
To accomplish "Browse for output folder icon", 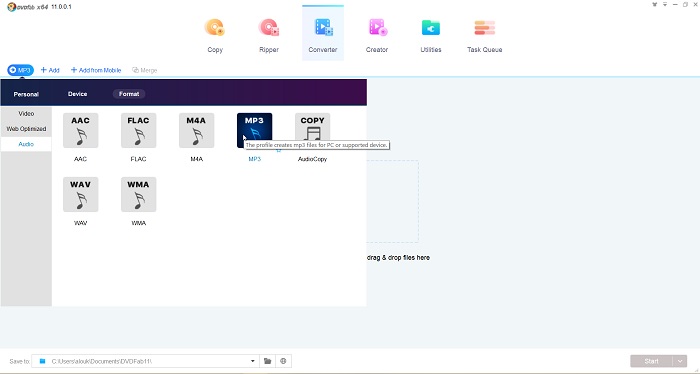I will [267, 361].
